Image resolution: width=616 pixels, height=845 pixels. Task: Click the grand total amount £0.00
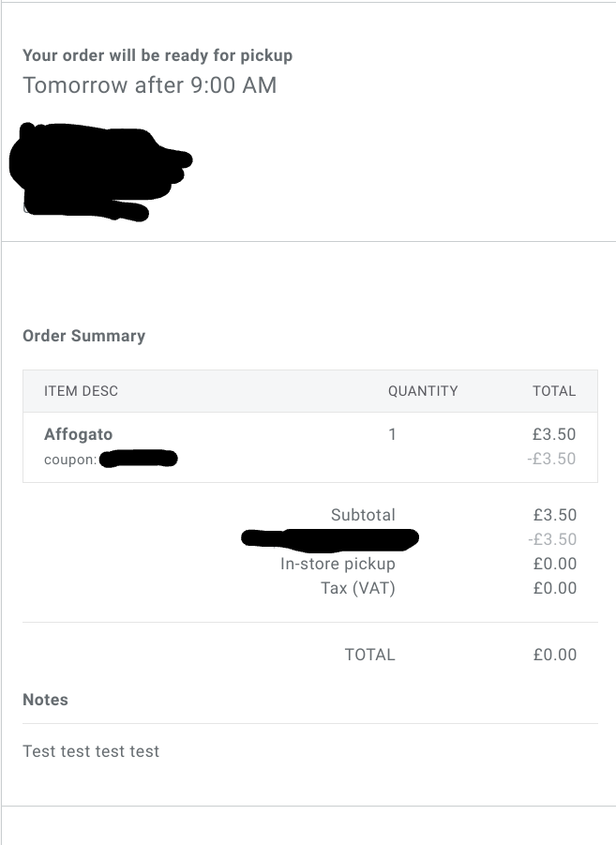point(554,655)
